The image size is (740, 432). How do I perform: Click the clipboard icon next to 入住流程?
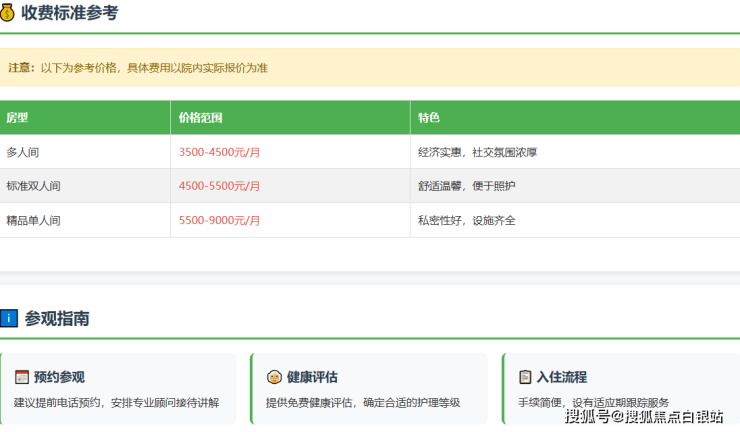coord(525,377)
